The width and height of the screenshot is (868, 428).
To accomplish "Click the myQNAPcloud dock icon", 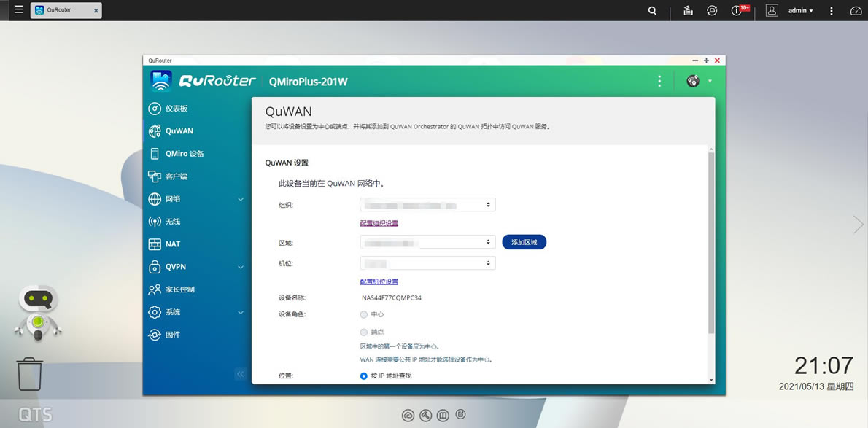I will coord(408,415).
